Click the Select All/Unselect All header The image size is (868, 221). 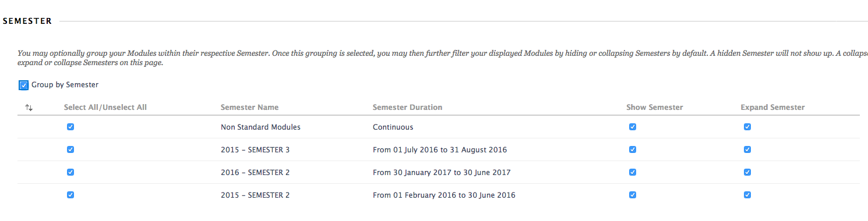105,108
